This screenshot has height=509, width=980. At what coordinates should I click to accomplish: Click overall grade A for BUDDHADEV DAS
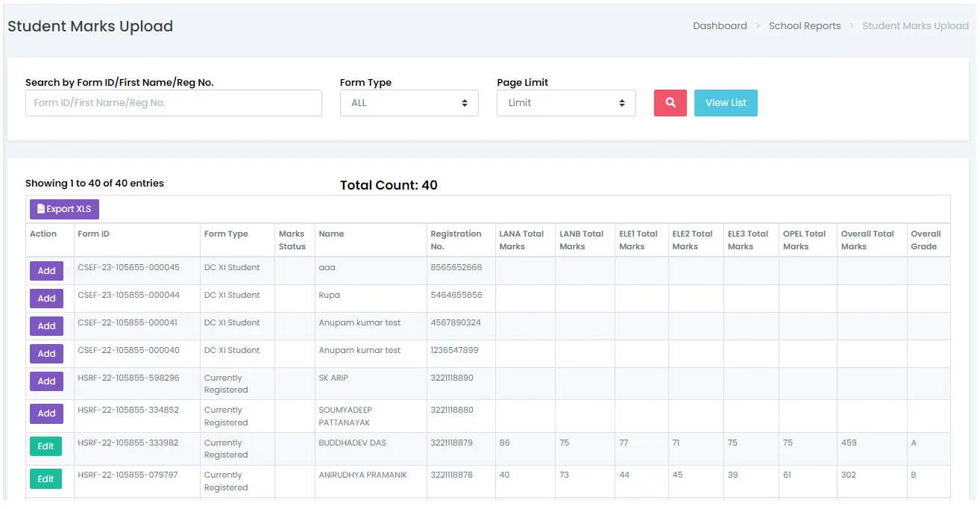click(x=914, y=443)
